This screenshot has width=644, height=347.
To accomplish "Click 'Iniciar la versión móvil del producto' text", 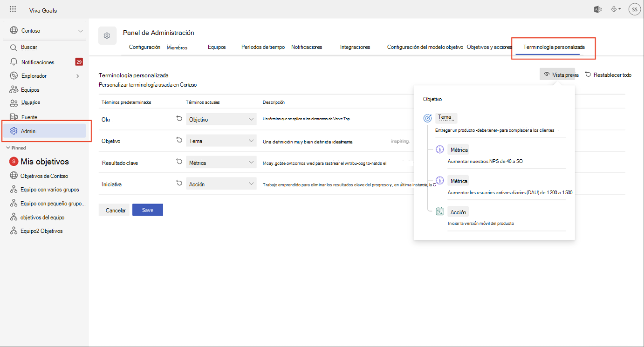I will [x=481, y=224].
